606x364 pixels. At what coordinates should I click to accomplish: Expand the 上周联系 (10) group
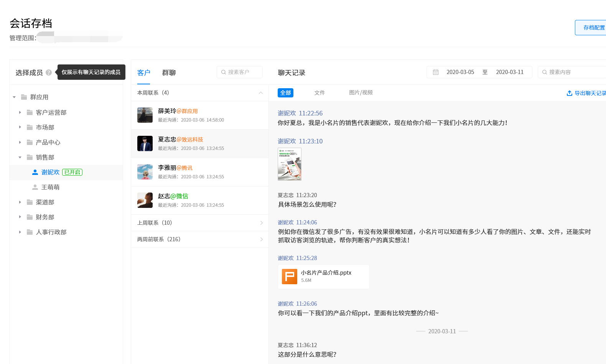coord(261,223)
